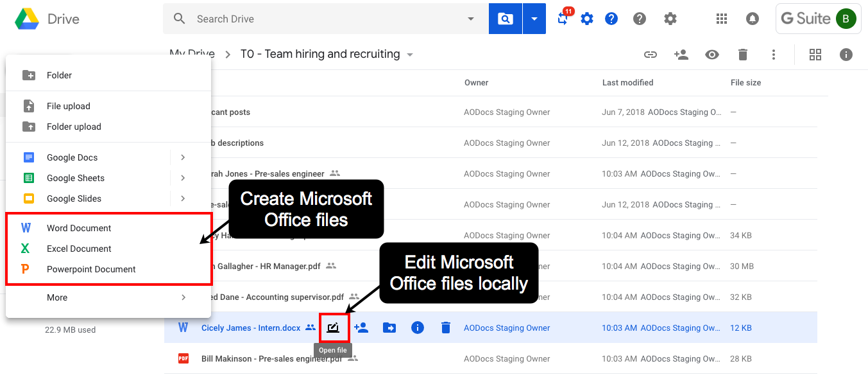Click the Word icon beside Cicely James - Intern.docx

pos(183,328)
